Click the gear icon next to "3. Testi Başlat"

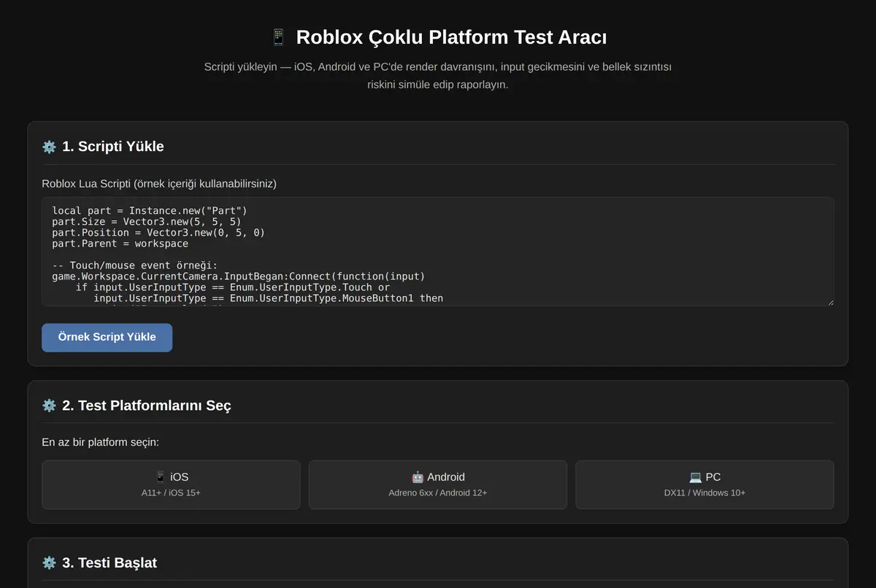coord(49,563)
